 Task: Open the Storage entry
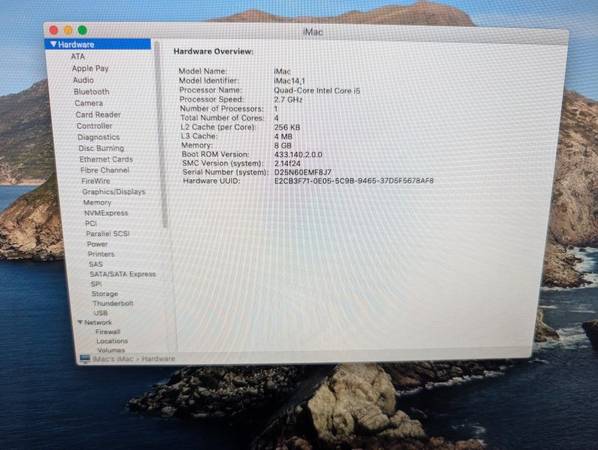coord(105,294)
